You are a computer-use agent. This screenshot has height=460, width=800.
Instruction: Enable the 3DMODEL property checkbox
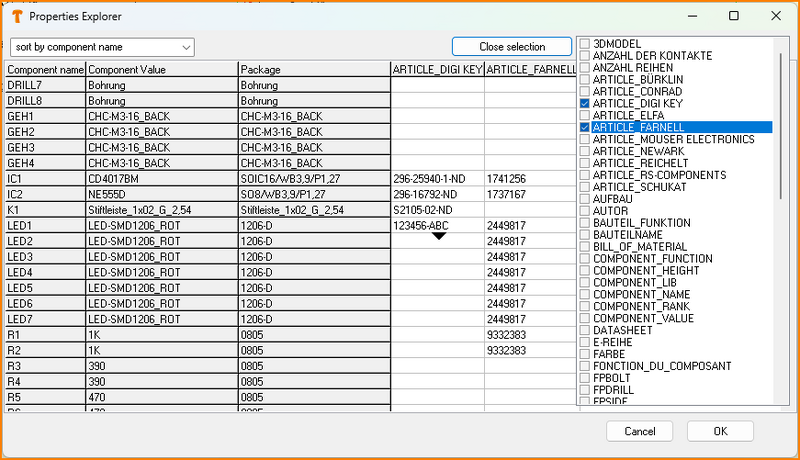(x=585, y=43)
